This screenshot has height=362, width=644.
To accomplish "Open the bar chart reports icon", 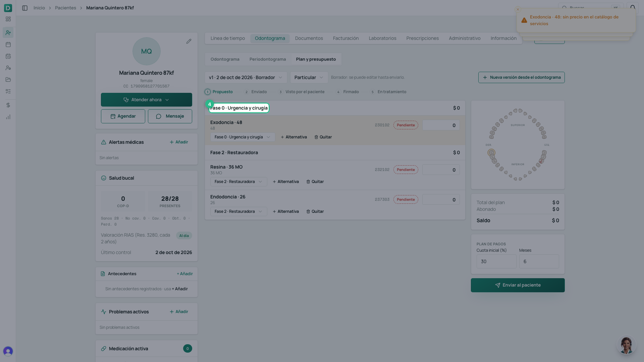I will point(8,117).
